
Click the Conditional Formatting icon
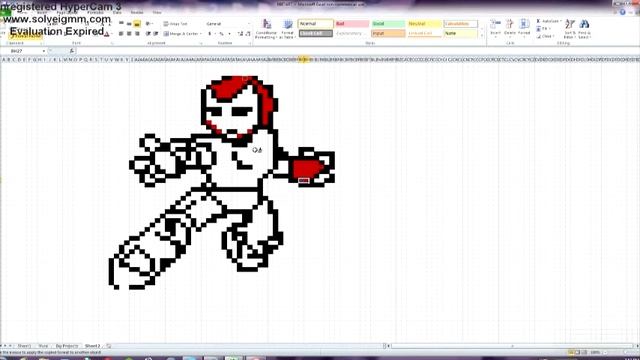click(x=267, y=24)
